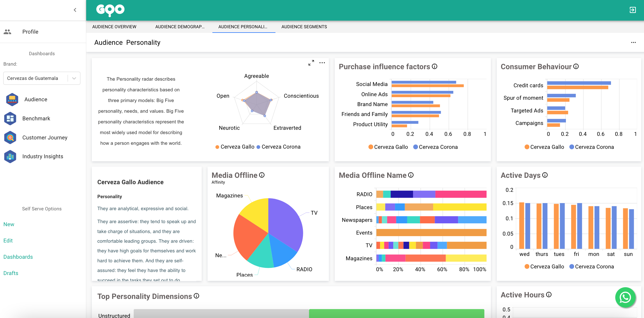Click info icon next to Consumer Behaviour
This screenshot has width=644, height=318.
pyautogui.click(x=576, y=66)
